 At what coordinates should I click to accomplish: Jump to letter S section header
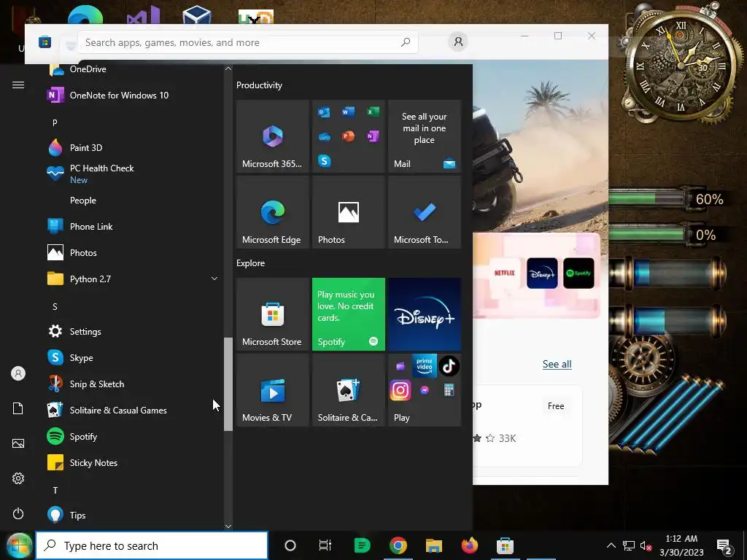[x=55, y=307]
